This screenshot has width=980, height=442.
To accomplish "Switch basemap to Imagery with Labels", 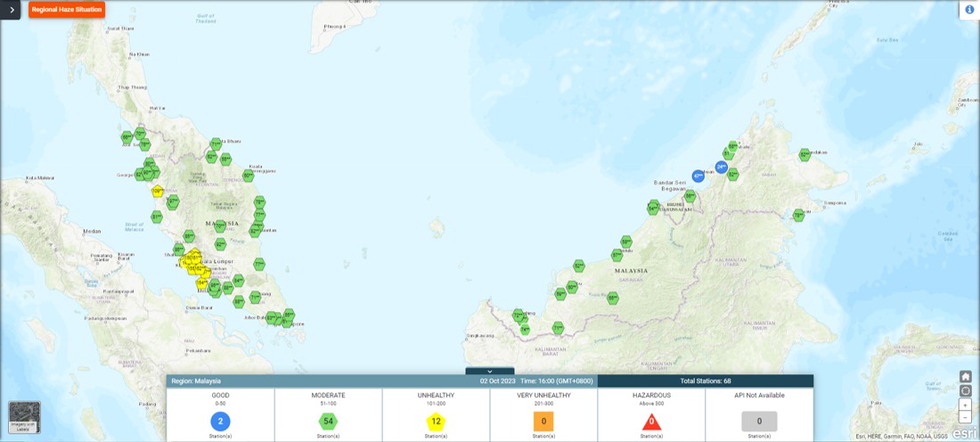I will pyautogui.click(x=24, y=417).
